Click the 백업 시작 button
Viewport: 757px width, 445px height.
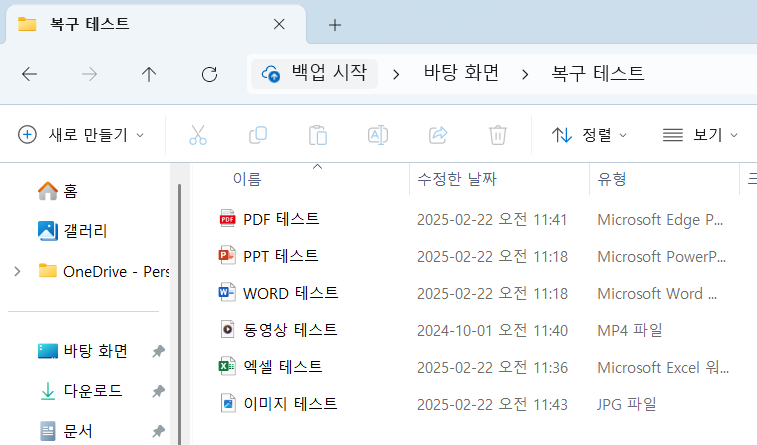click(314, 74)
